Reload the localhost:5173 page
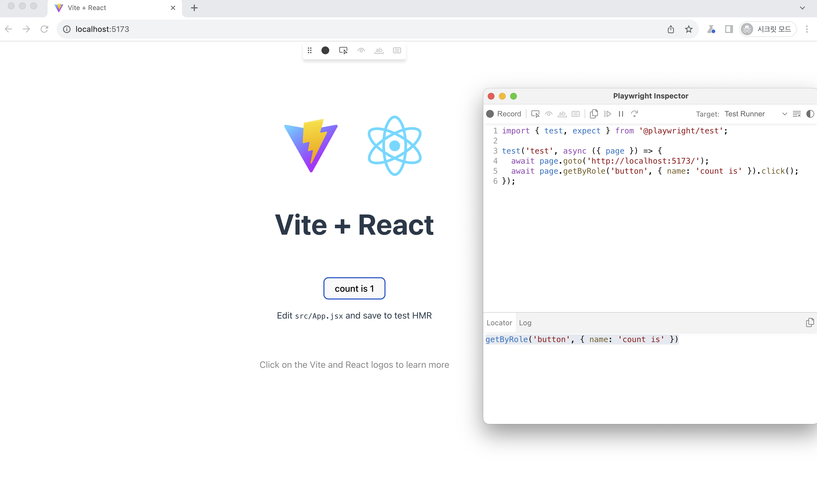 pyautogui.click(x=44, y=29)
